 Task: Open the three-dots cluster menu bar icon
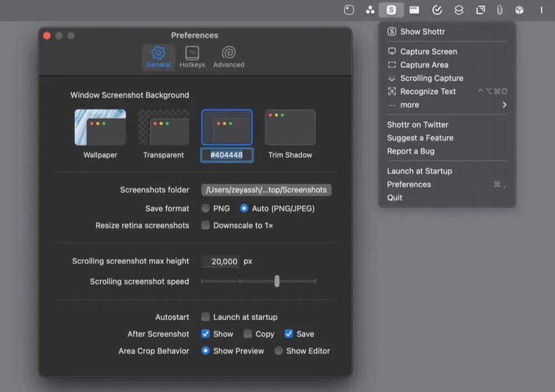tap(370, 10)
